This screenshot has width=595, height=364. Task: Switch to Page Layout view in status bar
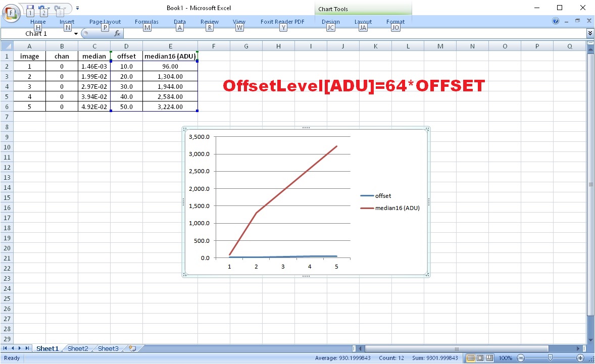coord(480,358)
